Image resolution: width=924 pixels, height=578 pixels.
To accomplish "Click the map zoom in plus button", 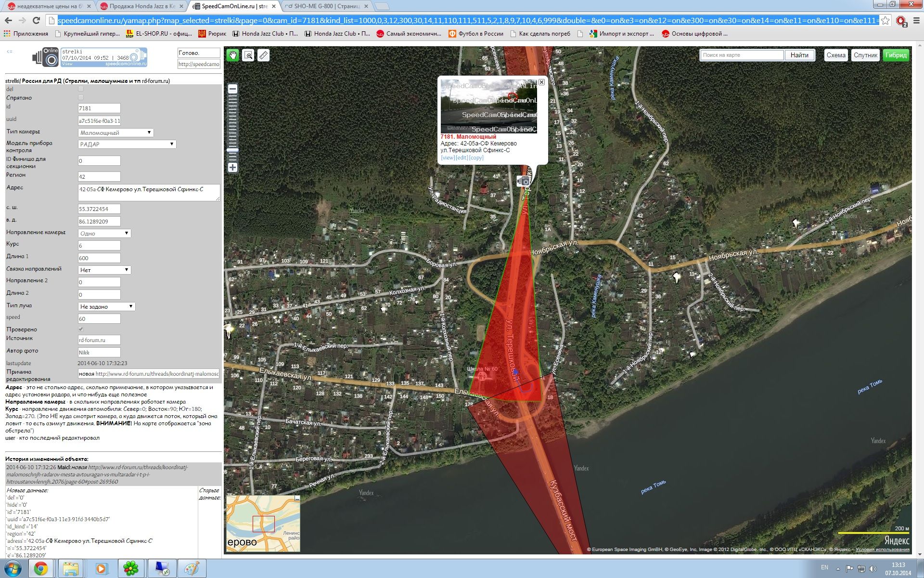I will 232,168.
